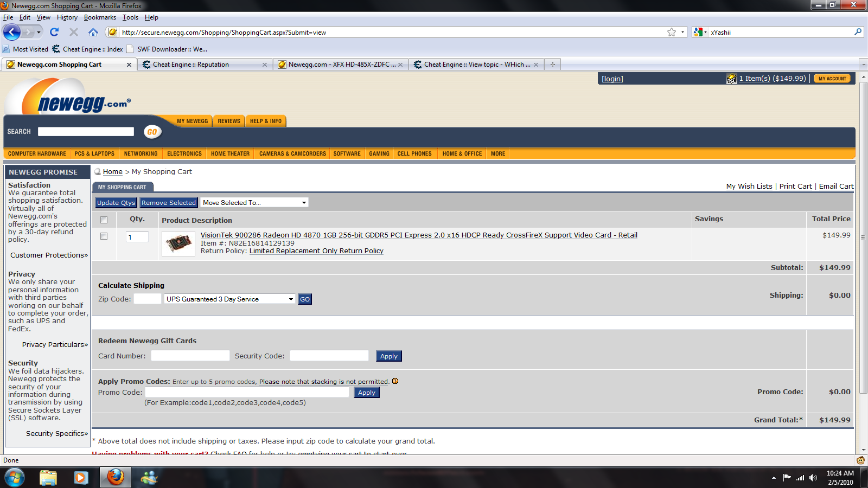Reload the page with the refresh icon

(x=54, y=33)
